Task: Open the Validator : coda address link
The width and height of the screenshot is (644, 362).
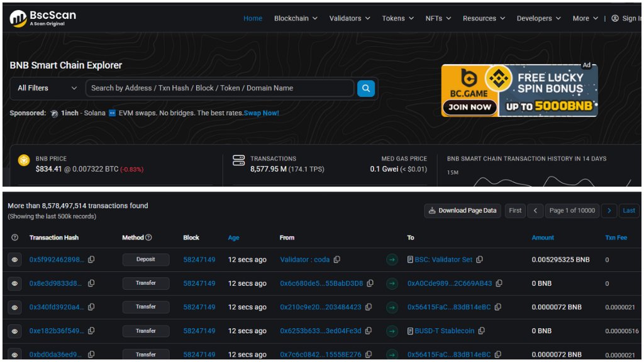Action: click(305, 260)
